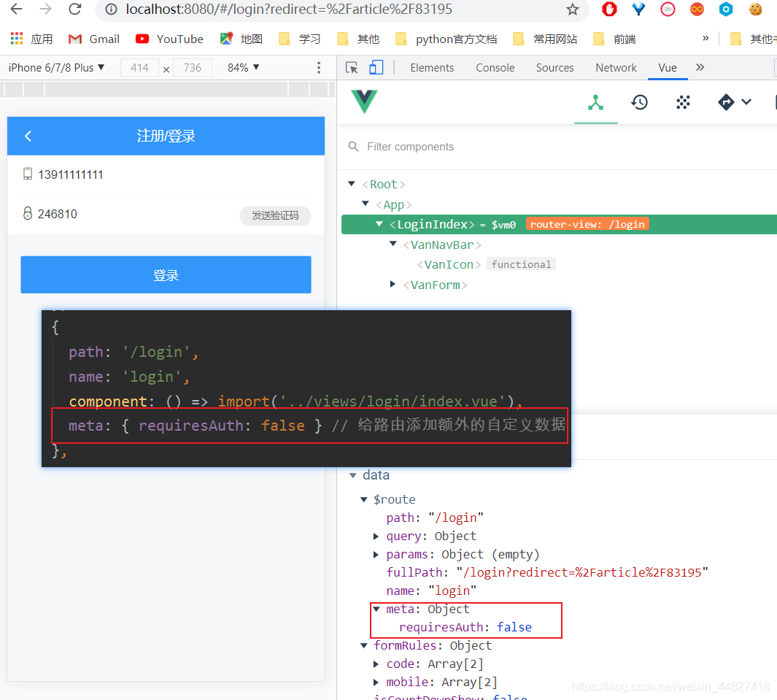Open the 其他 bookmark folder
Screen dimensions: 777x700
[x=358, y=39]
